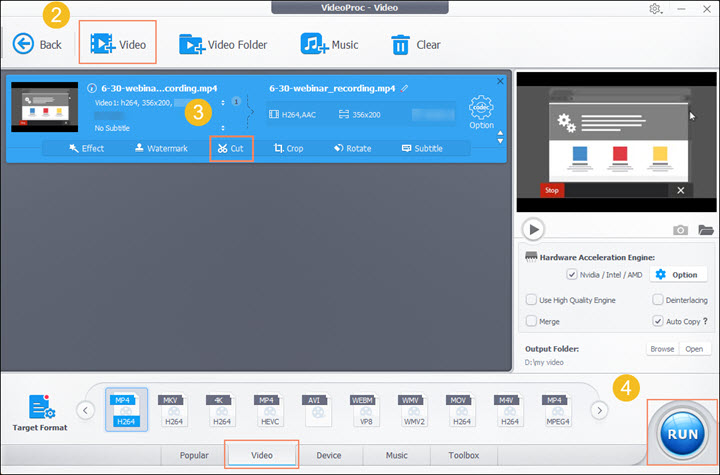Click output filename 6-30-webinar_recording.mp4

[x=332, y=88]
